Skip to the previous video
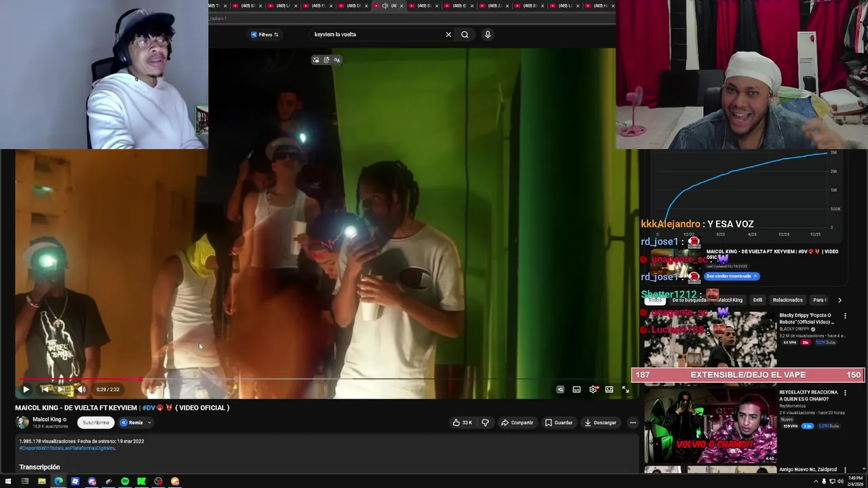Viewport: 868px width, 488px height. click(x=45, y=389)
